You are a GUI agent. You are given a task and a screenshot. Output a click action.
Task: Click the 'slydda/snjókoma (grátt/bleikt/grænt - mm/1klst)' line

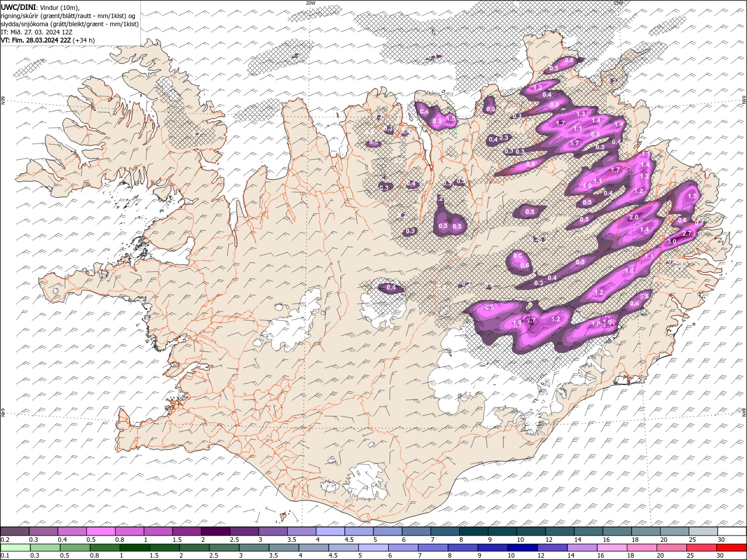[70, 24]
